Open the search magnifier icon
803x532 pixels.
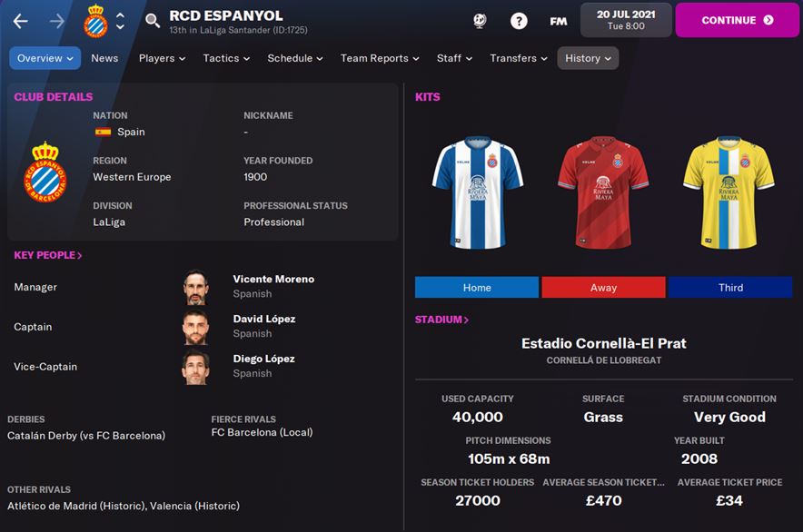pos(152,21)
